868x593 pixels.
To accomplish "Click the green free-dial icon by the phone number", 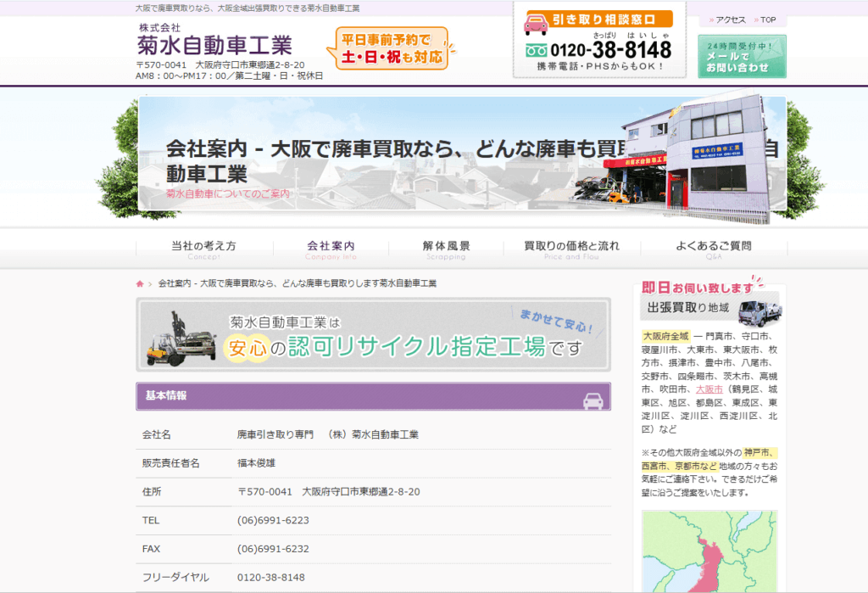I will click(x=537, y=50).
